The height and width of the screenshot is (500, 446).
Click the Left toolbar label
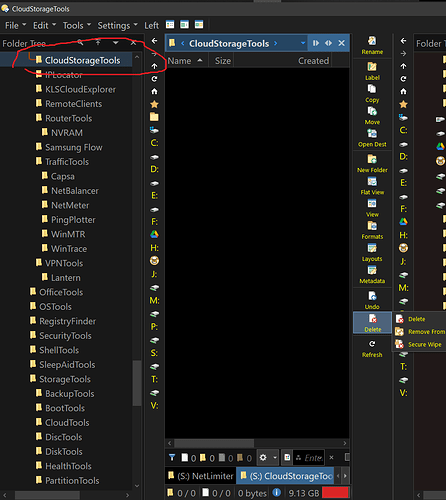tap(151, 25)
